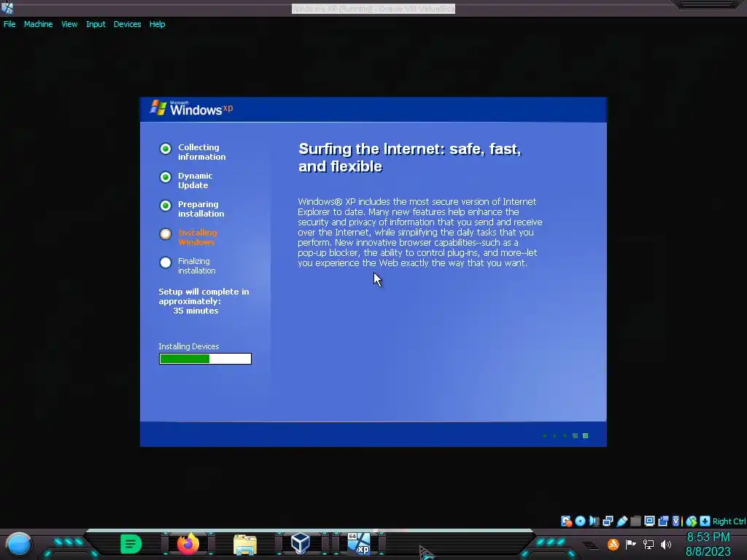Click the Windows XP logo in setup header
747x560 pixels.
(x=192, y=109)
